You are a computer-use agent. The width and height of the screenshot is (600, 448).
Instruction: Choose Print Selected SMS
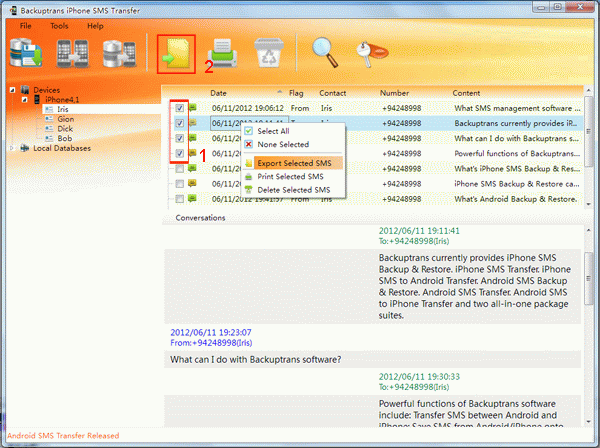[293, 176]
